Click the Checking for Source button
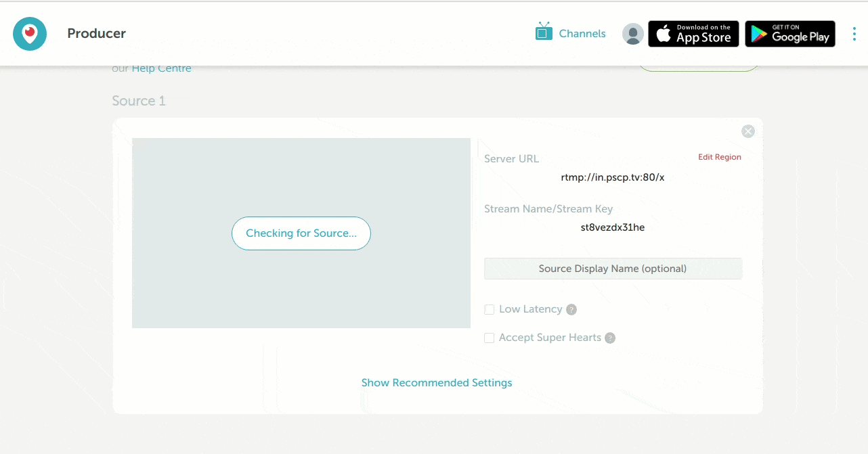Viewport: 868px width, 454px height. pyautogui.click(x=301, y=233)
